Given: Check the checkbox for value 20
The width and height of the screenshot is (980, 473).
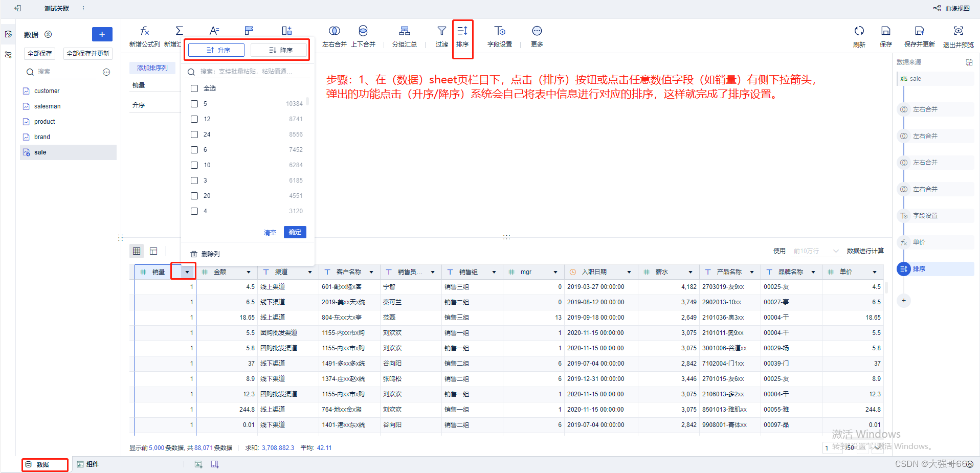Looking at the screenshot, I should (194, 196).
